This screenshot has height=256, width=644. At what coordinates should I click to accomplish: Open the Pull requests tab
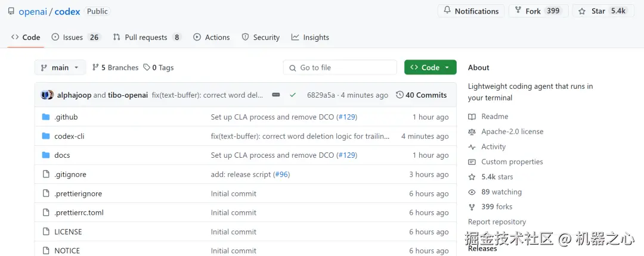[x=147, y=38]
